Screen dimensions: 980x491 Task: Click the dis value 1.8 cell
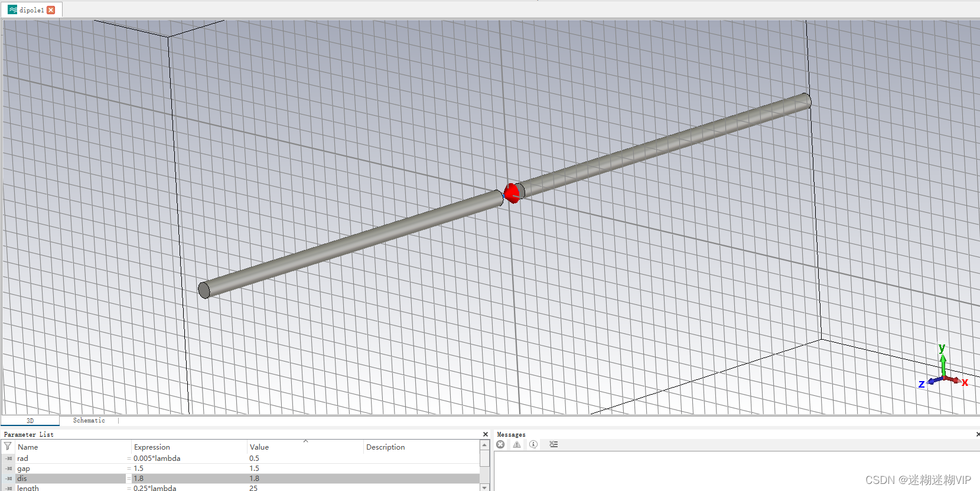click(x=255, y=479)
